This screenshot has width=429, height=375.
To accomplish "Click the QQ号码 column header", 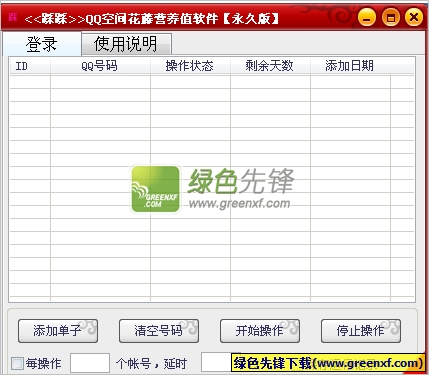I will click(x=100, y=66).
